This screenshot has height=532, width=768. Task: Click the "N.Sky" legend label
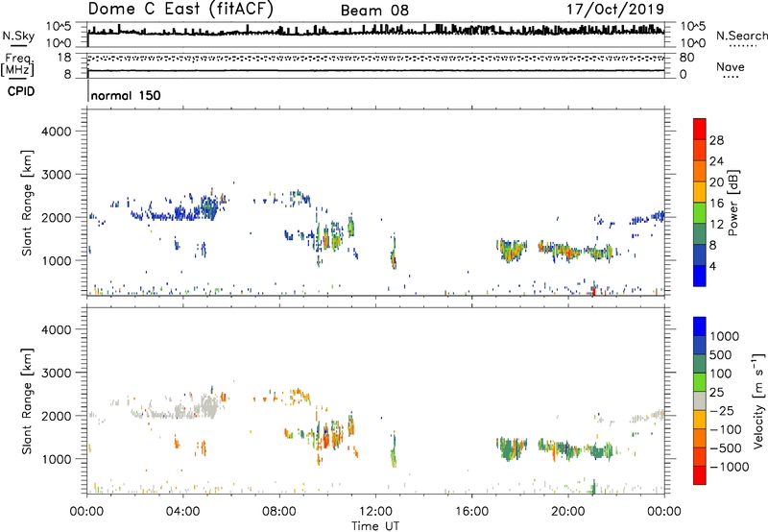(18, 36)
